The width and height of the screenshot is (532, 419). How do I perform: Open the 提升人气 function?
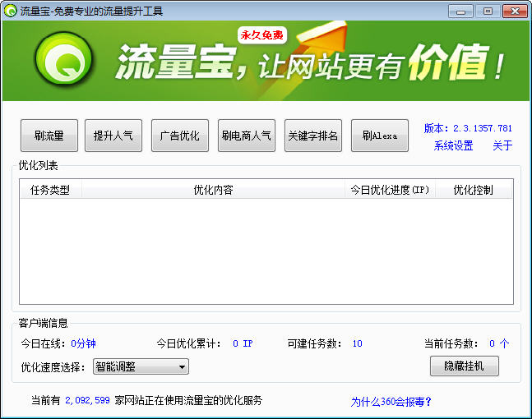tap(113, 136)
